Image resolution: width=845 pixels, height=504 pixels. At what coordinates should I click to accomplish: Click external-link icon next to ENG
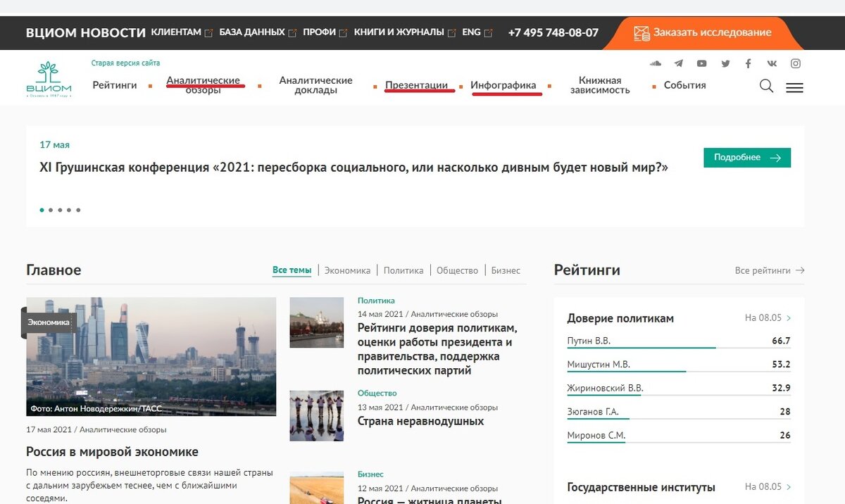[489, 33]
